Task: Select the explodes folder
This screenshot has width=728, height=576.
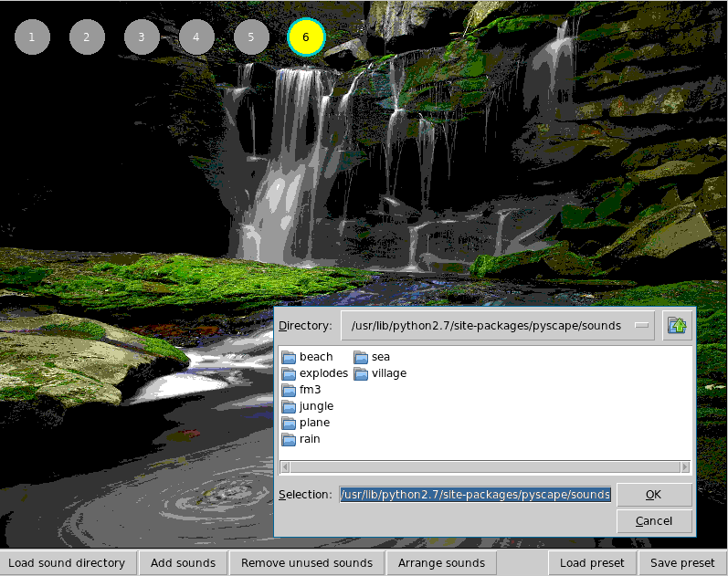Action: click(x=322, y=373)
